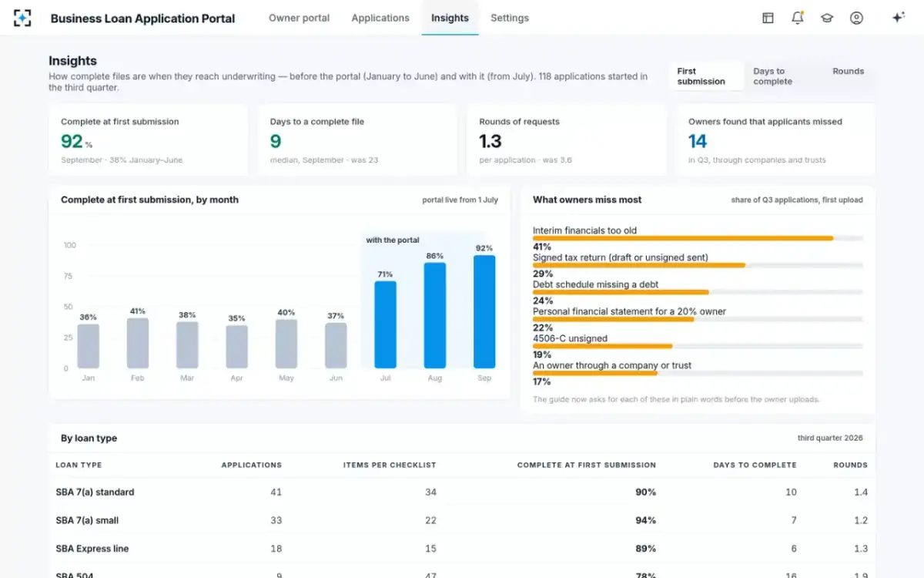Image resolution: width=924 pixels, height=578 pixels.
Task: Click the 4506-C unsigned bar
Action: 698,346
